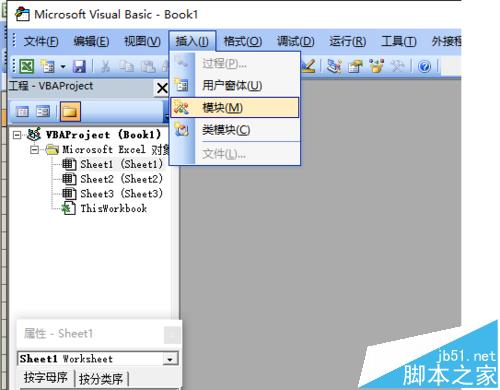Click the Copy toolbar icon

(127, 66)
